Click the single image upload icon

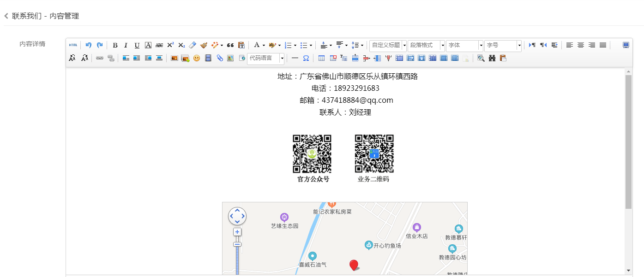coord(174,58)
